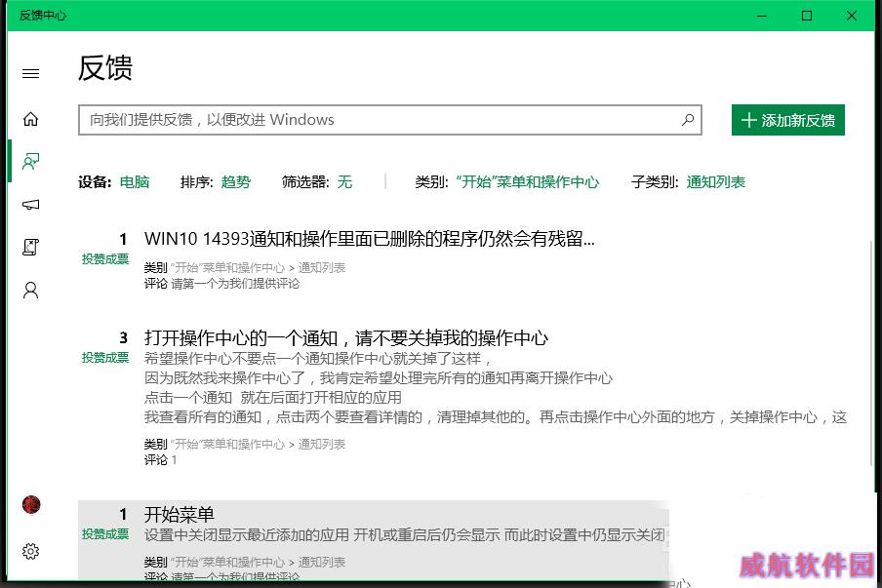Screen dimensions: 882x588
Task: Click the 添加新反馈 button
Action: [788, 120]
